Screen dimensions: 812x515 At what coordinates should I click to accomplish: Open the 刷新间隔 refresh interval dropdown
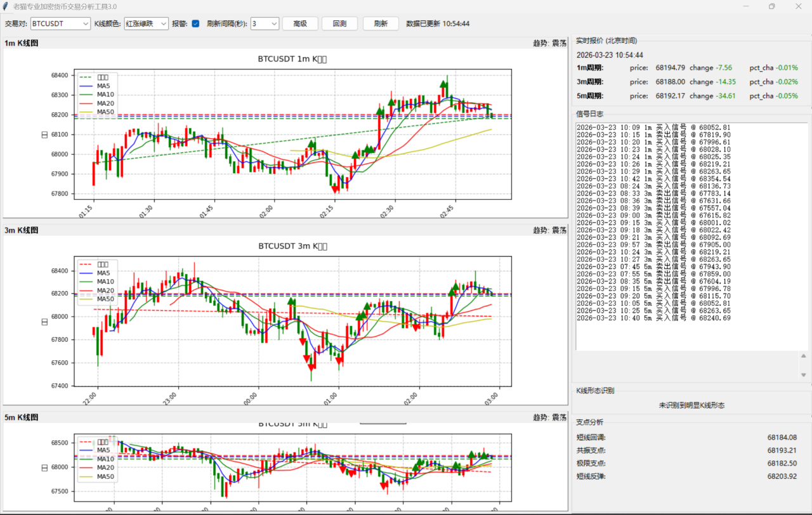[x=265, y=23]
